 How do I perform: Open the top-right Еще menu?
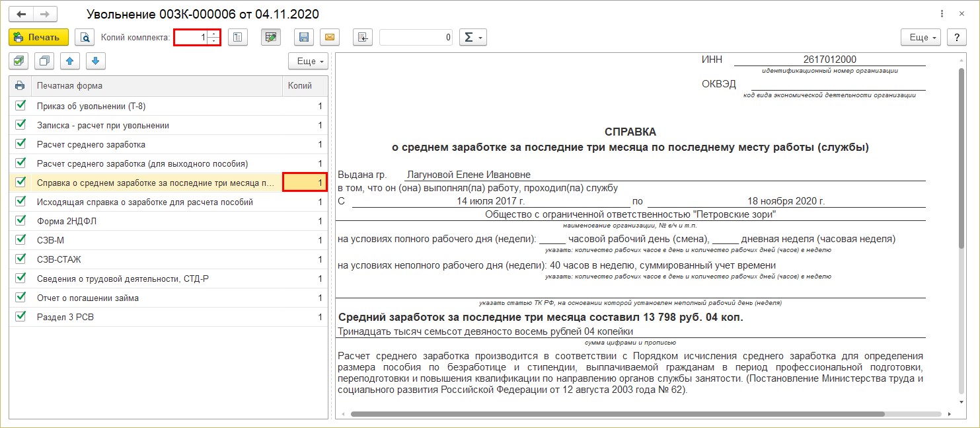(x=921, y=37)
